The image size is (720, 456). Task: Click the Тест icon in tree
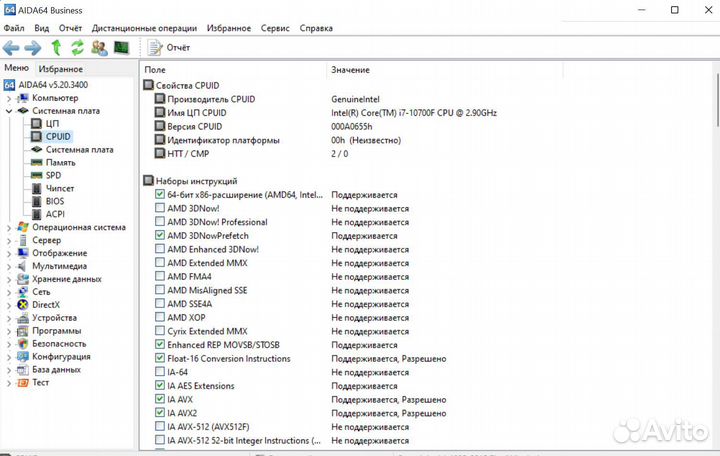coord(23,383)
